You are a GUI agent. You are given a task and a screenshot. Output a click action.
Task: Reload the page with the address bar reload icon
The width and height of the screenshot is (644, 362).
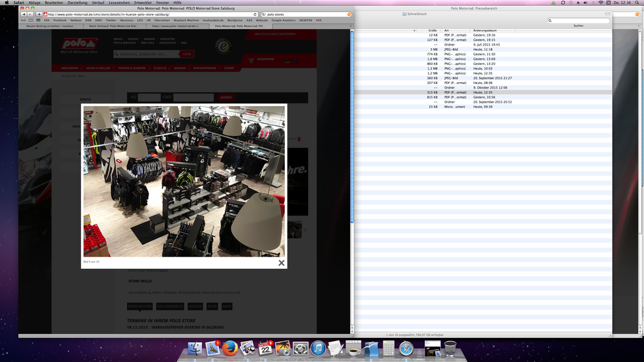[255, 14]
